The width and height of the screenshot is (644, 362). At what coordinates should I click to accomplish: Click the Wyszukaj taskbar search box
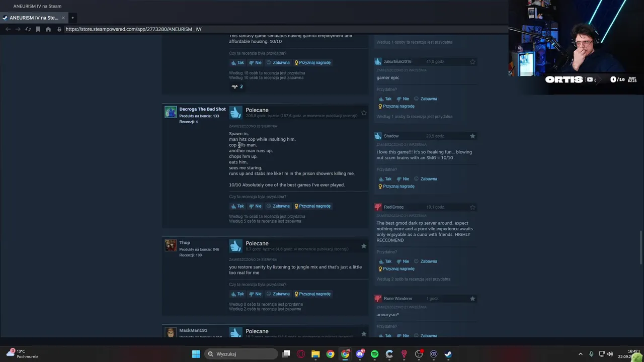242,354
